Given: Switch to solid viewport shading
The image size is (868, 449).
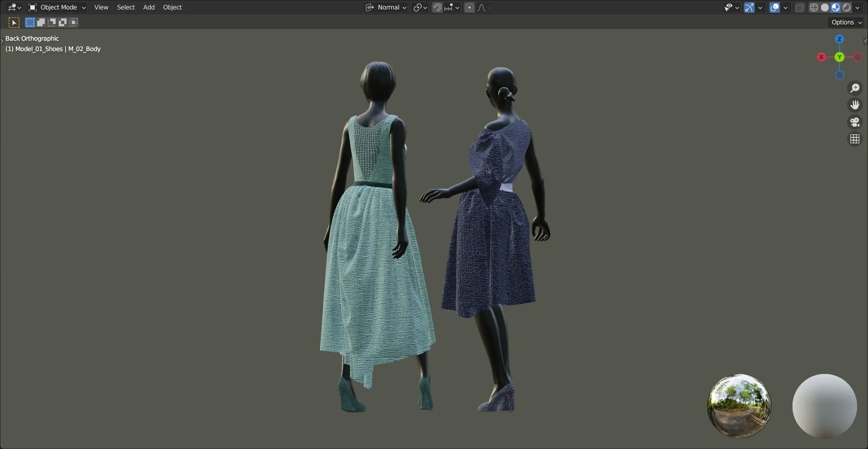Looking at the screenshot, I should tap(825, 7).
